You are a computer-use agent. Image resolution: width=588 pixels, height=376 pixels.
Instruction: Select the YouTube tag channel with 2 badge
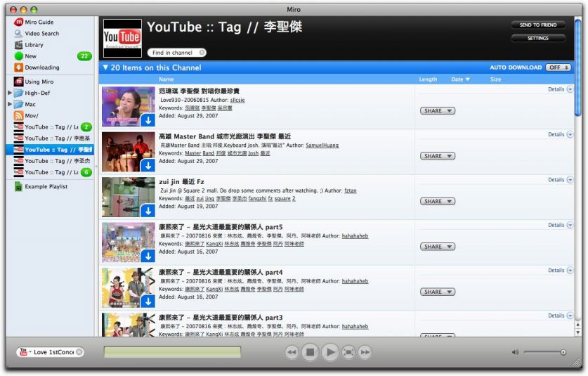tap(53, 127)
